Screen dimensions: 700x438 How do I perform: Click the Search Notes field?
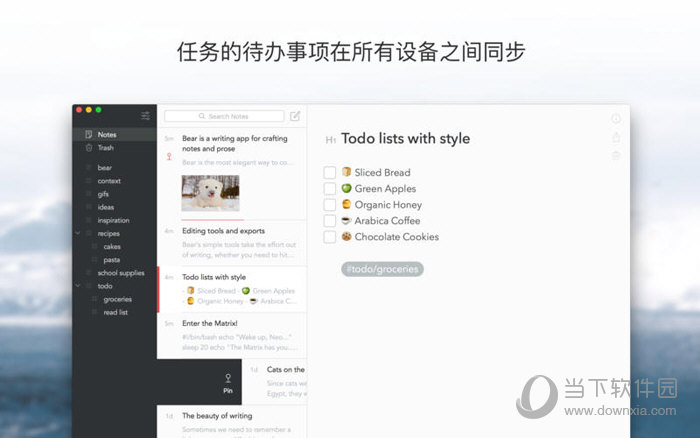click(x=224, y=116)
